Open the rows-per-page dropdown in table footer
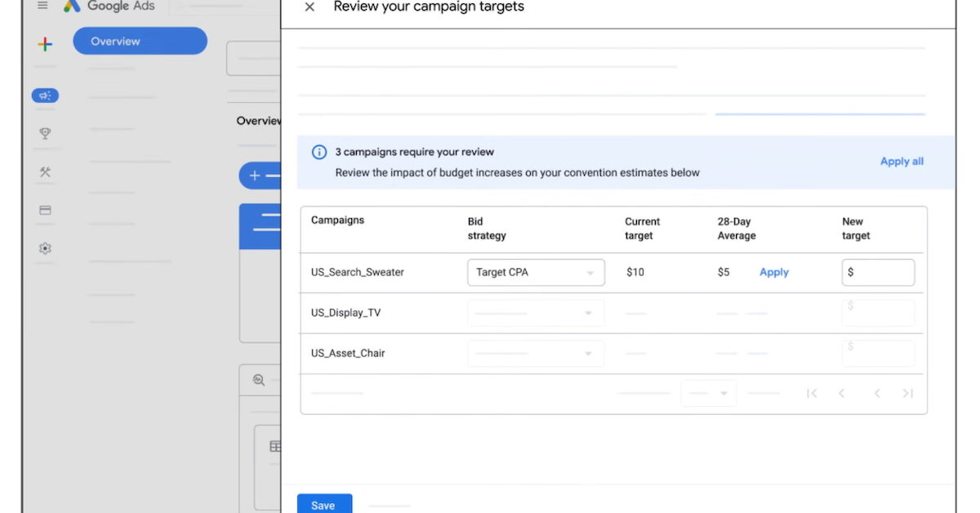 click(709, 394)
